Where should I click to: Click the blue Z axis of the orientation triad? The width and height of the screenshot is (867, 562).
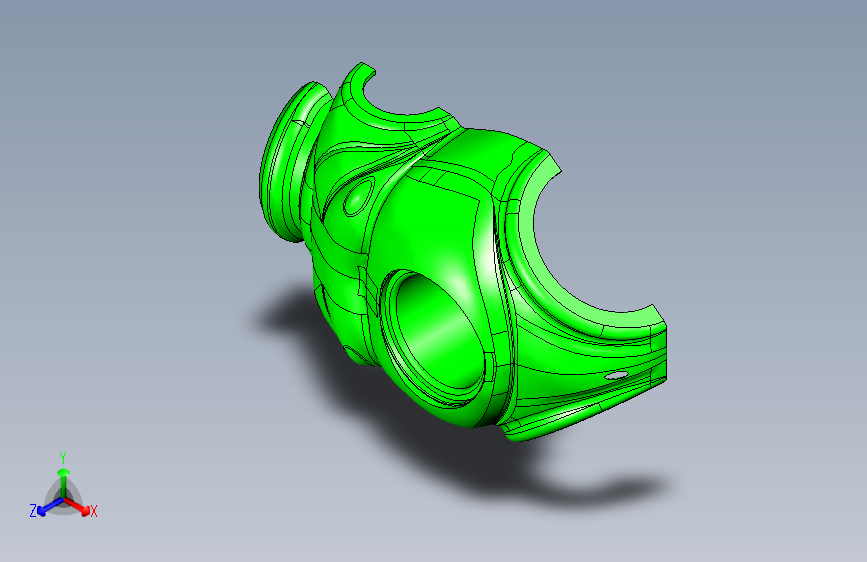[51, 507]
